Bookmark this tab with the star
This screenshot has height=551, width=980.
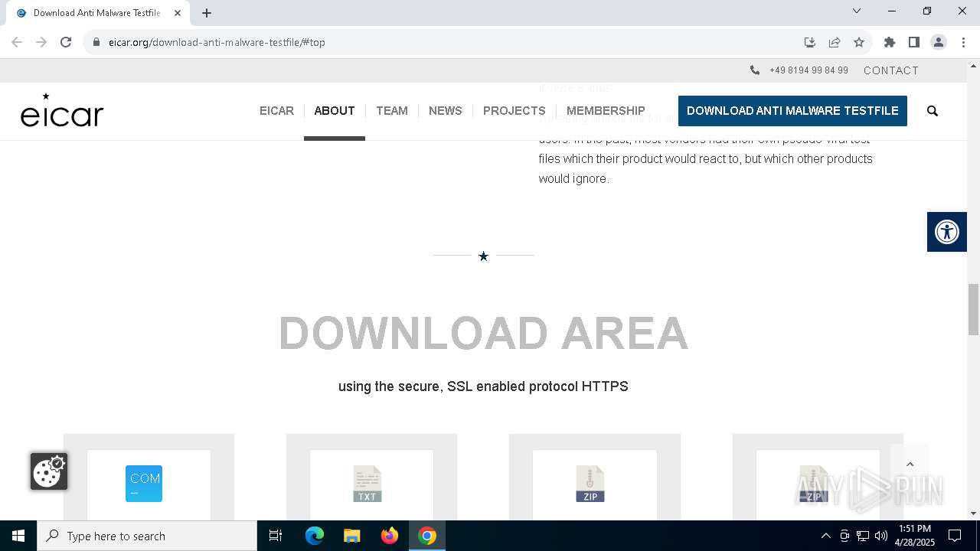[859, 42]
